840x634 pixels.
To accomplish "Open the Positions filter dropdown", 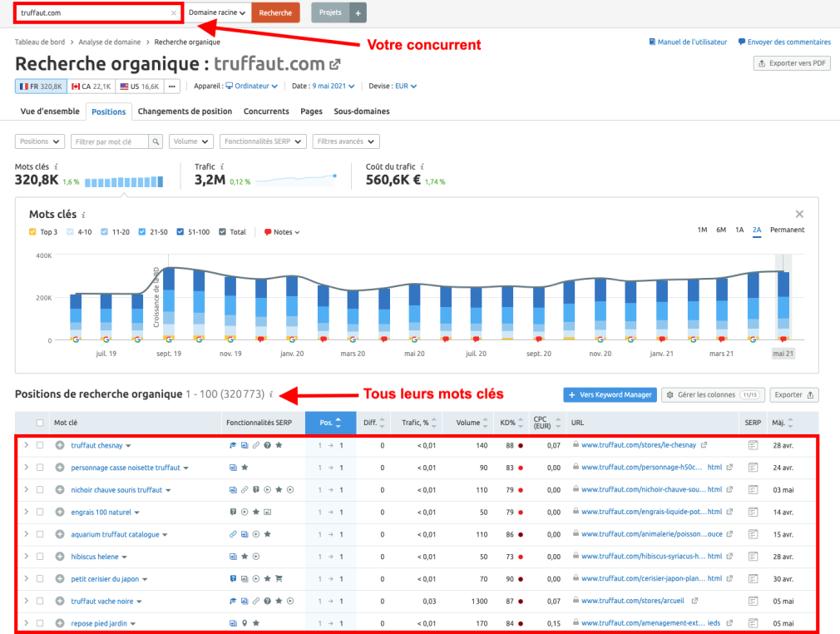I will pos(40,141).
